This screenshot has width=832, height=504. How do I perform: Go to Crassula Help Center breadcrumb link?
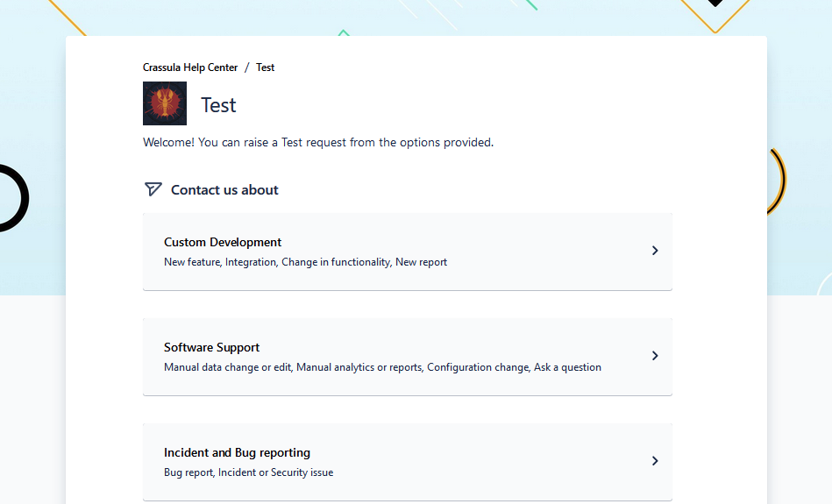(x=190, y=67)
